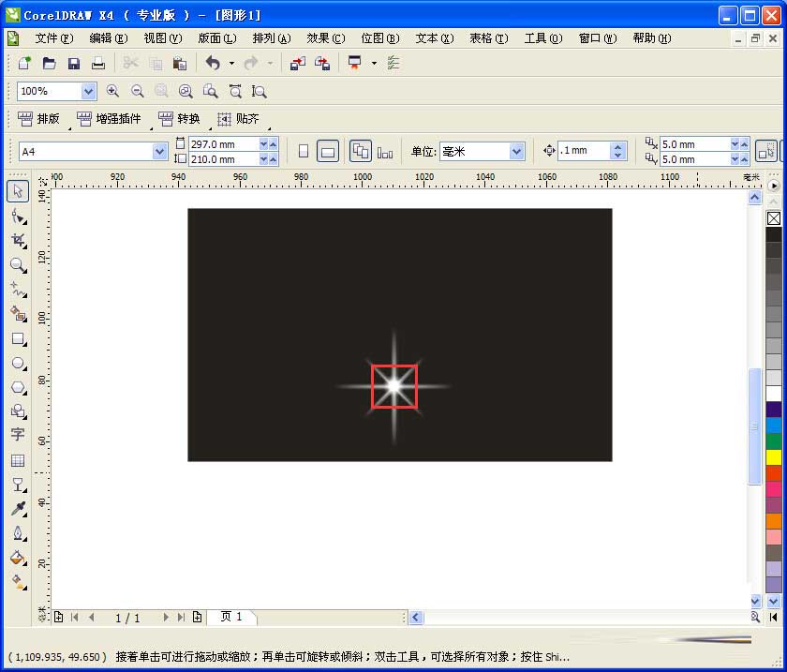Switch page orientation to landscape

325,150
